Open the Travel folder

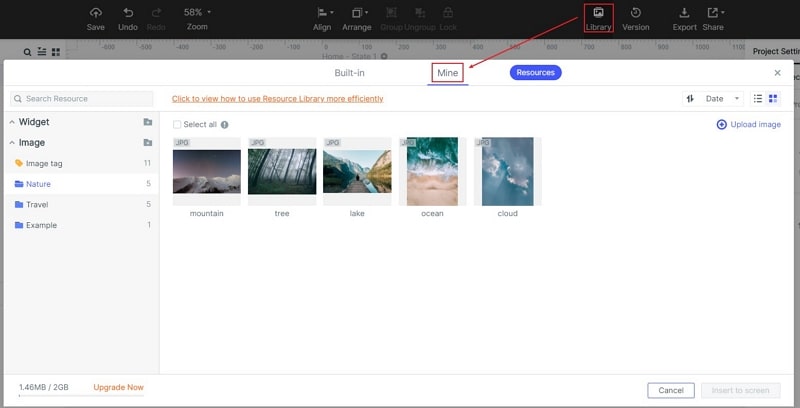click(82, 205)
